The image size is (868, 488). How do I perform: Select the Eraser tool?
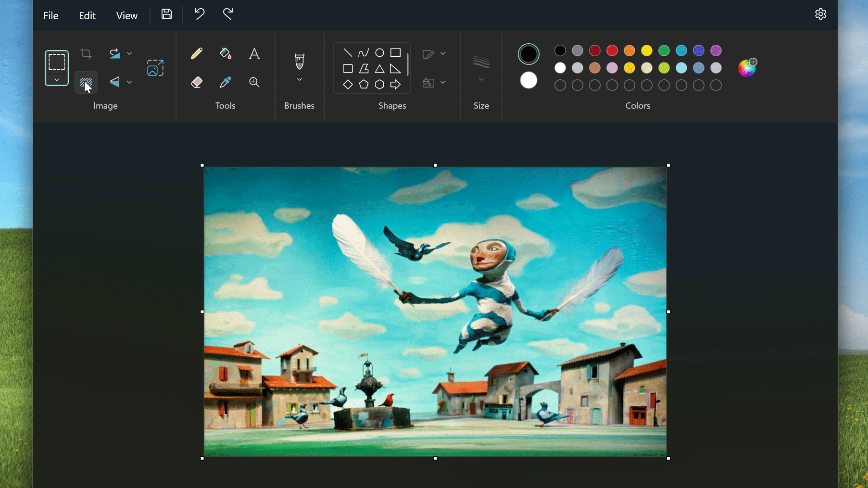pyautogui.click(x=196, y=82)
